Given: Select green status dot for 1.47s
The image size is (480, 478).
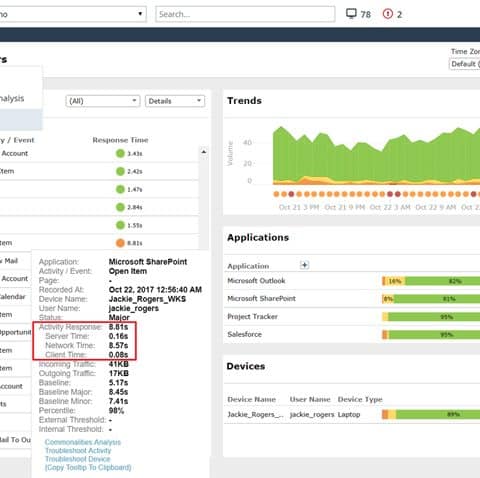Looking at the screenshot, I should coord(120,189).
